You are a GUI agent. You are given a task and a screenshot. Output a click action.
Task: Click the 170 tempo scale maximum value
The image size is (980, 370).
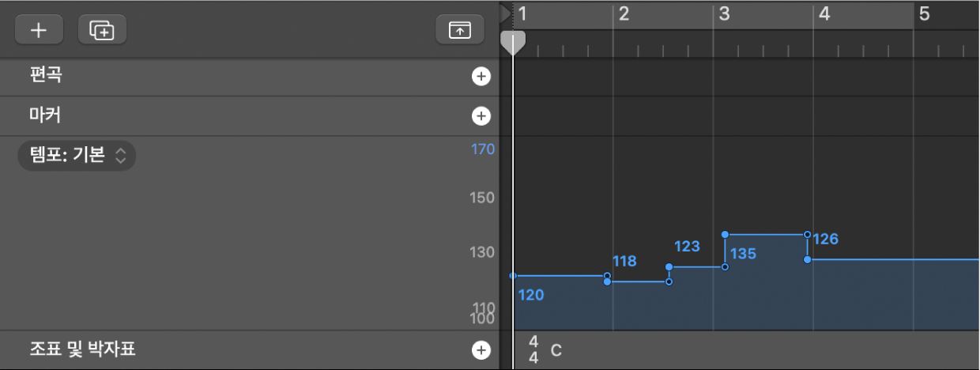pyautogui.click(x=483, y=148)
